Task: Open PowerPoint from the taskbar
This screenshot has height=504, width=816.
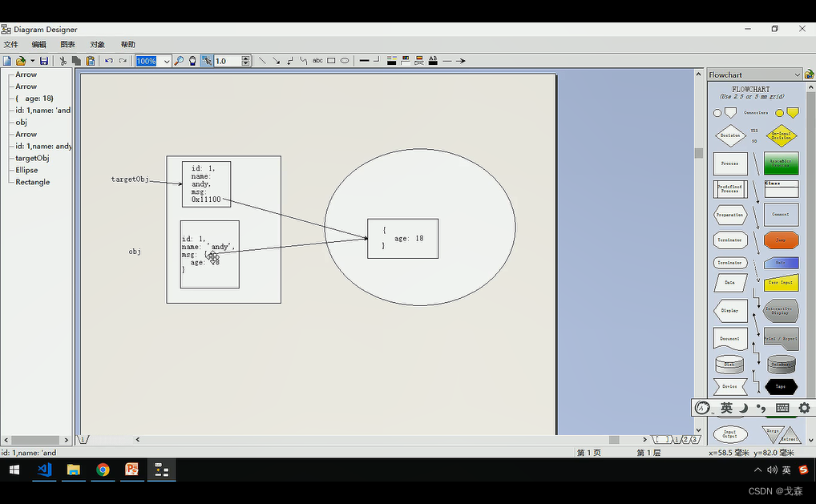Action: [132, 470]
